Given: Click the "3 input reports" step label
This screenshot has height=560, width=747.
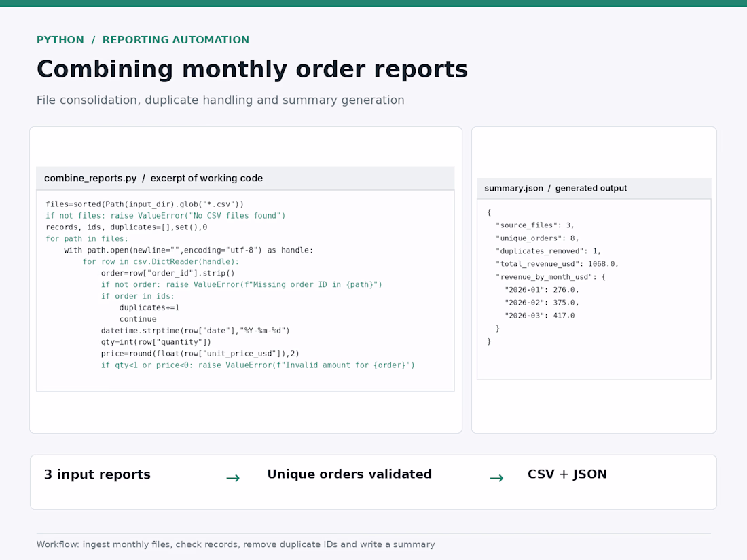Looking at the screenshot, I should [x=97, y=474].
